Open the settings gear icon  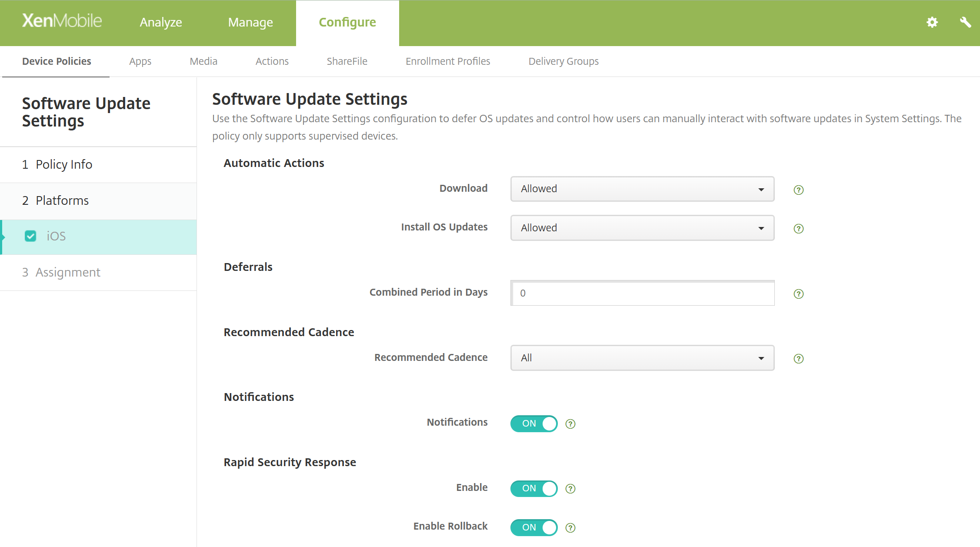pos(932,22)
